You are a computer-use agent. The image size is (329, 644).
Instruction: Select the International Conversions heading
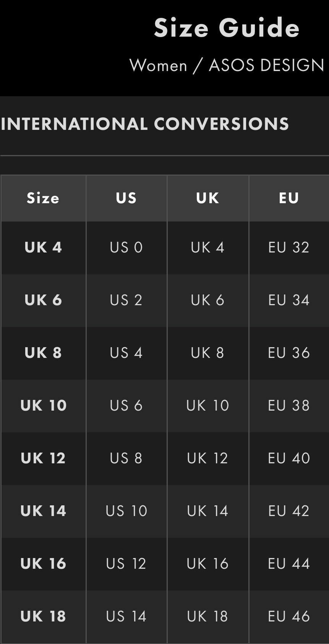(x=145, y=124)
